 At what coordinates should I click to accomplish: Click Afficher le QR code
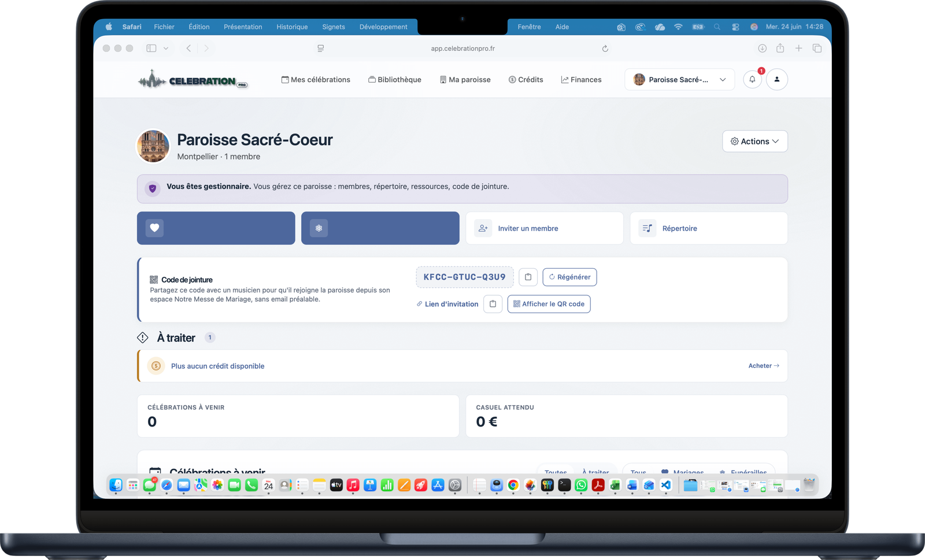click(549, 304)
